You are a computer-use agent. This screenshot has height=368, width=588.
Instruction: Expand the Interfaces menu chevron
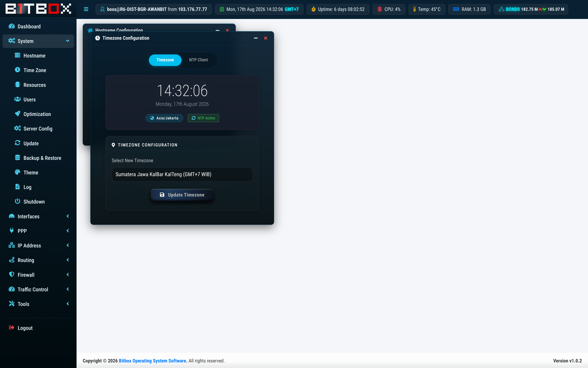68,216
